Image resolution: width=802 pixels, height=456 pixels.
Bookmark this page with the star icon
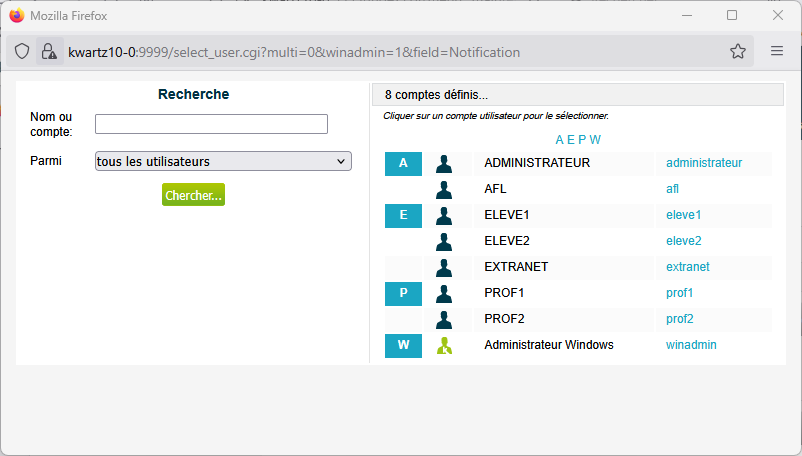[738, 51]
